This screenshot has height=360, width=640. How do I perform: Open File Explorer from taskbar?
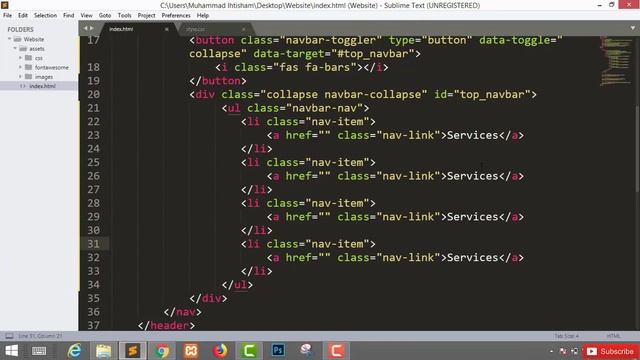[103, 351]
